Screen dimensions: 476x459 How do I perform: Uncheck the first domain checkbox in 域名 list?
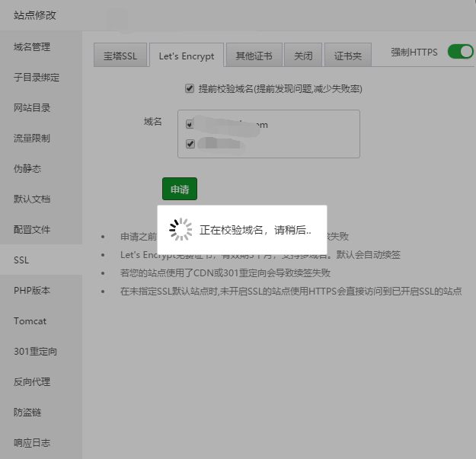[x=190, y=125]
